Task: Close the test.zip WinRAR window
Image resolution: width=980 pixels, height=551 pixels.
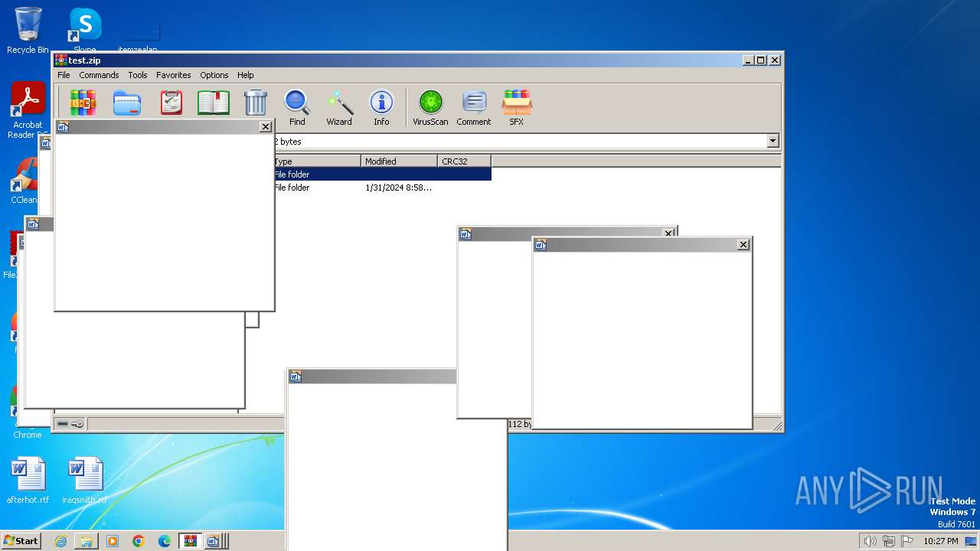Action: point(774,60)
